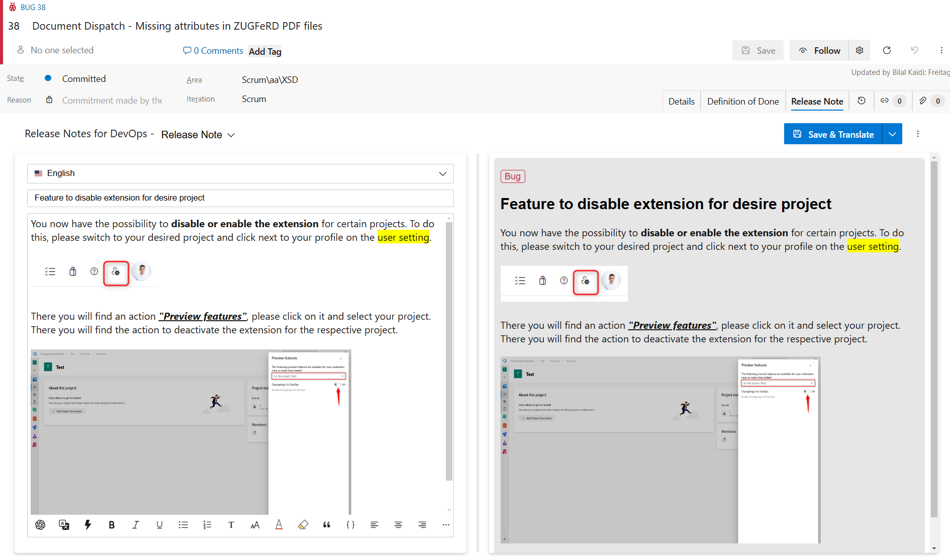Viewport: 950px width, 560px height.
Task: Open the 0 Comments link
Action: coord(213,50)
